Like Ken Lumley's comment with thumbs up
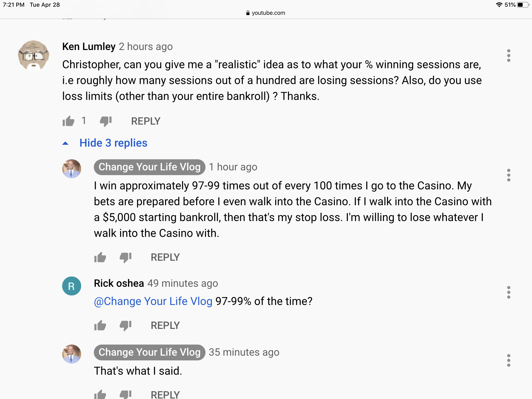The image size is (532, 399). 69,121
